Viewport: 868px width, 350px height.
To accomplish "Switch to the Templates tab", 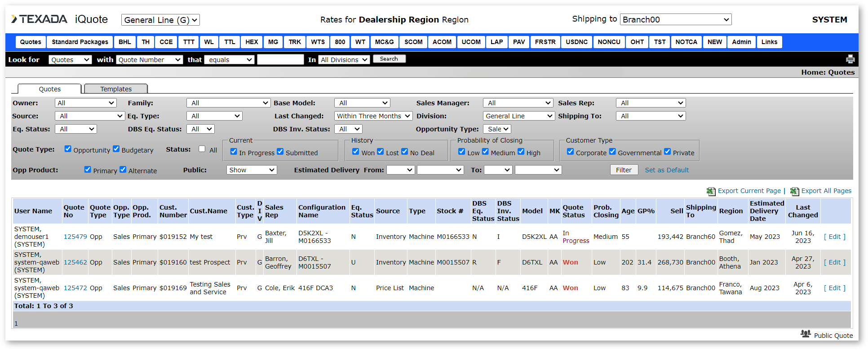I will pyautogui.click(x=116, y=89).
